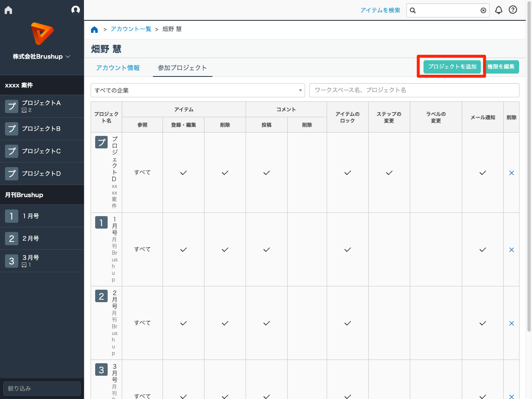This screenshot has height=399, width=532.
Task: Click the 3月号 number icon in the table
Action: pyautogui.click(x=101, y=370)
